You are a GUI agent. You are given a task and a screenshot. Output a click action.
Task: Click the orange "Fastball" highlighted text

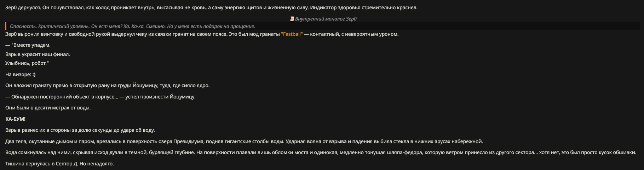(292, 34)
